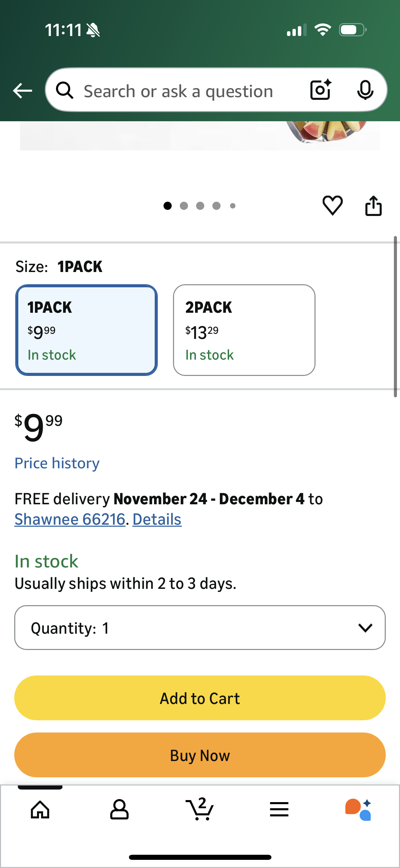The width and height of the screenshot is (400, 868).
Task: Expand the Quantity dropdown
Action: pos(200,628)
